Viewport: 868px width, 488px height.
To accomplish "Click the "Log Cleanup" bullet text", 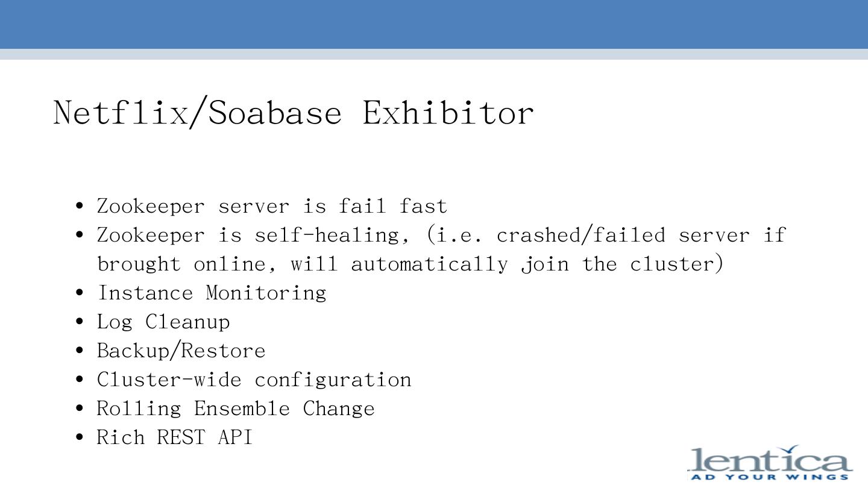I will coord(163,322).
